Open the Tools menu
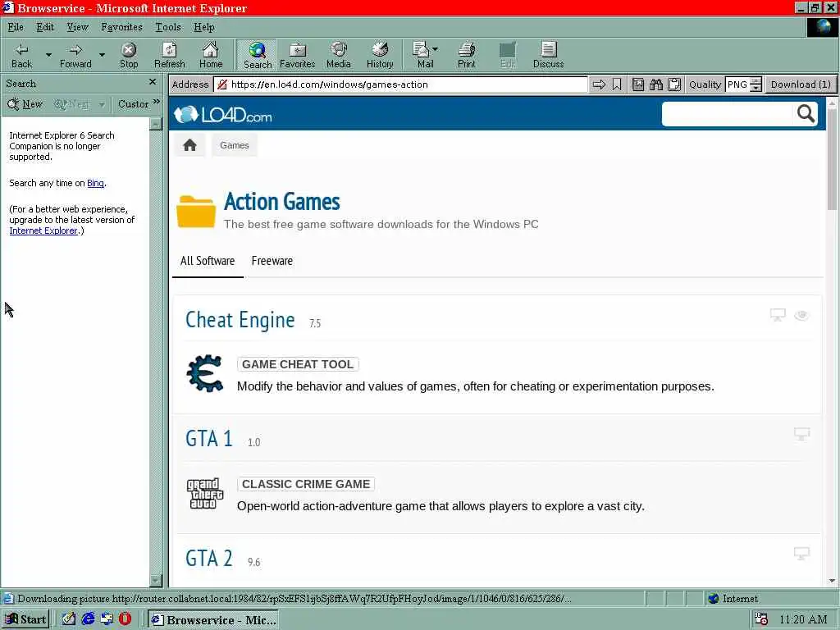The height and width of the screenshot is (630, 840). pos(168,27)
